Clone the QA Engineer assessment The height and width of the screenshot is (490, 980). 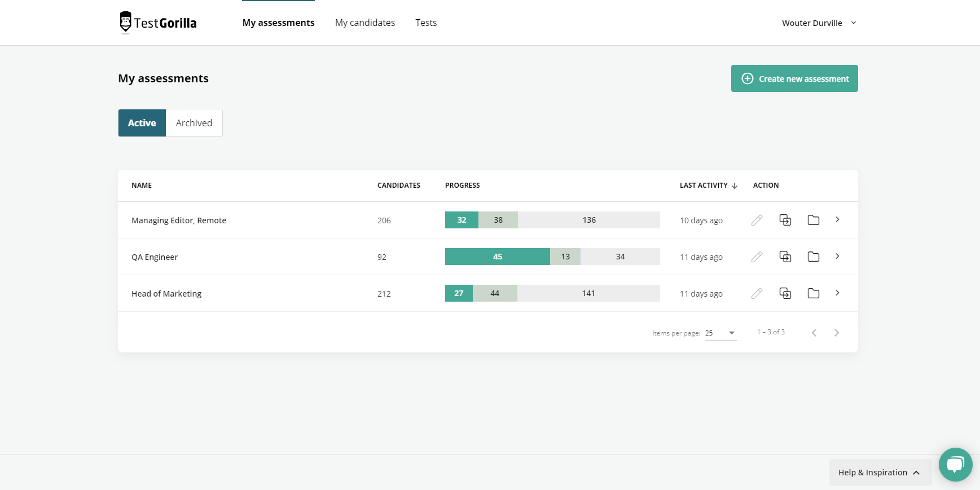point(785,257)
